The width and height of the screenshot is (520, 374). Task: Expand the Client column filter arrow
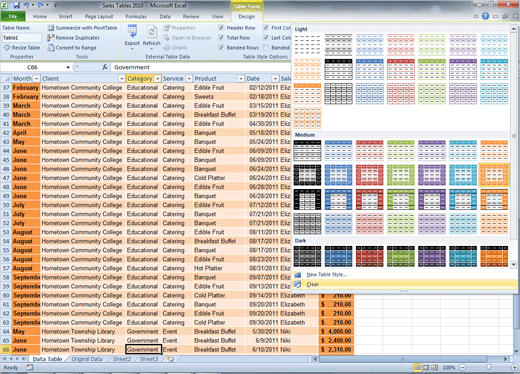121,79
